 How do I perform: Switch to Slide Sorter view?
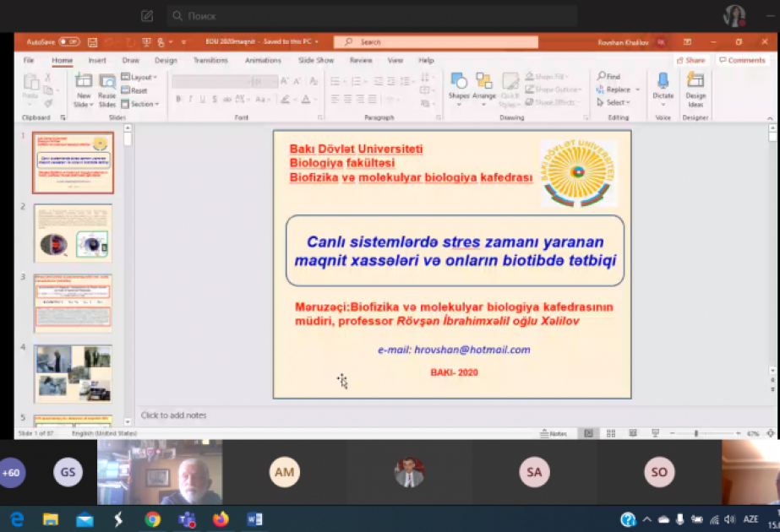(x=611, y=433)
